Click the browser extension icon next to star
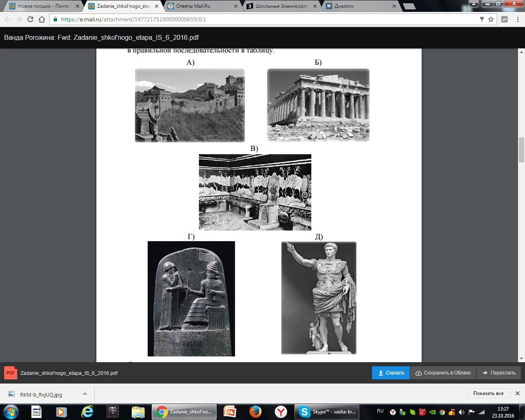The width and height of the screenshot is (525, 420). [504, 19]
